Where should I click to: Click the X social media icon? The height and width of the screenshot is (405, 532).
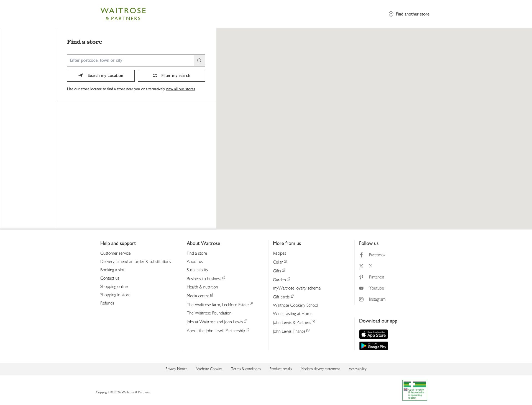click(x=361, y=266)
